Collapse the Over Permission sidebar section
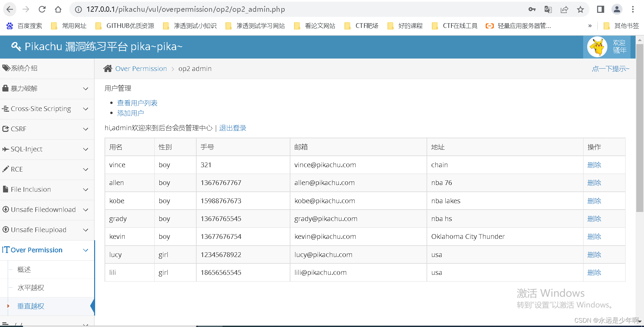This screenshot has height=327, width=644. 47,250
